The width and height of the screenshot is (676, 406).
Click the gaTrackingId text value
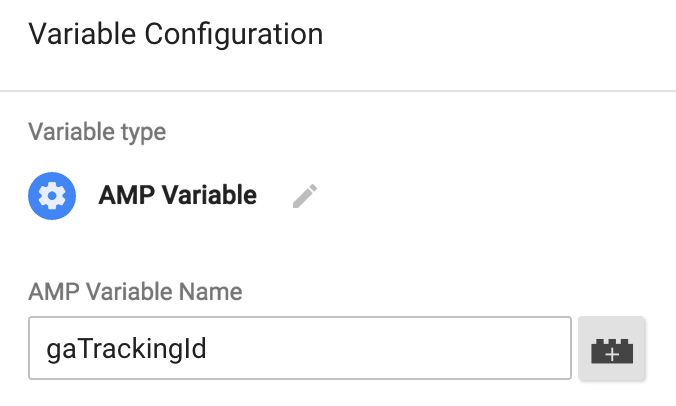tap(126, 349)
